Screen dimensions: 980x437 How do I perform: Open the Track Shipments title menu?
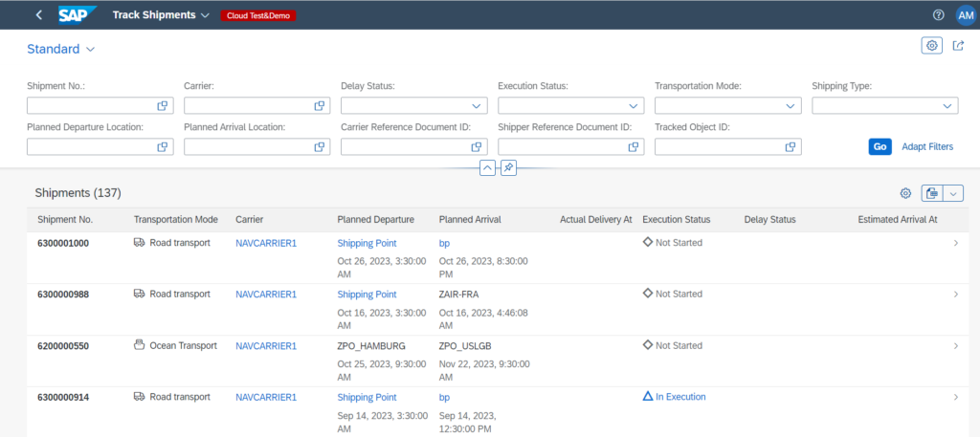(205, 15)
